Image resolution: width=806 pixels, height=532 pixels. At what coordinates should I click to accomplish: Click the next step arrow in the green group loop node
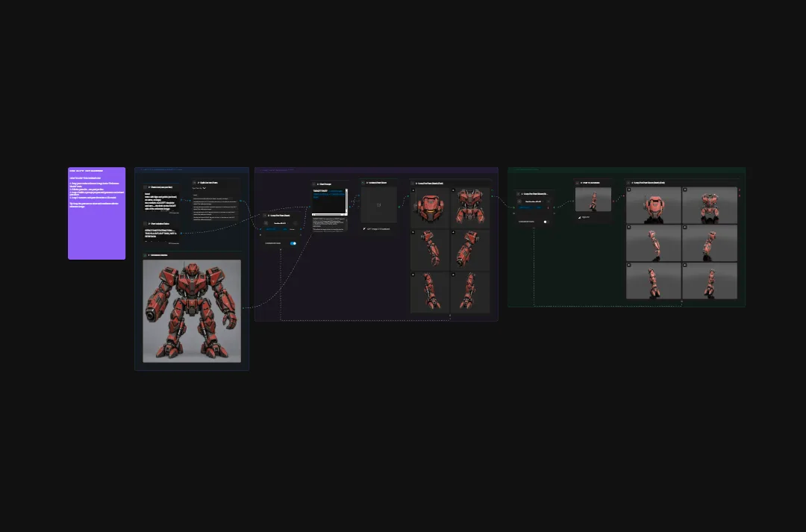pos(549,201)
